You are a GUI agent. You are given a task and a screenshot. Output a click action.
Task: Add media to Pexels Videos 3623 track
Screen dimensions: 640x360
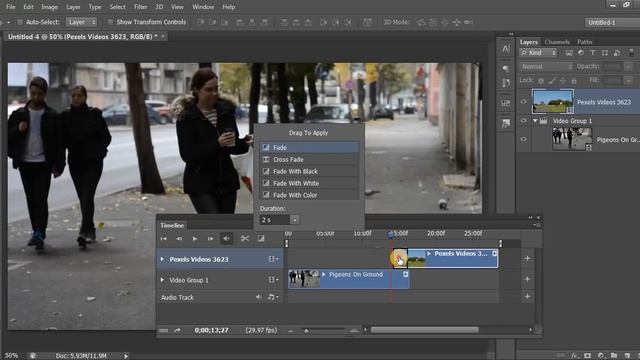pyautogui.click(x=527, y=258)
